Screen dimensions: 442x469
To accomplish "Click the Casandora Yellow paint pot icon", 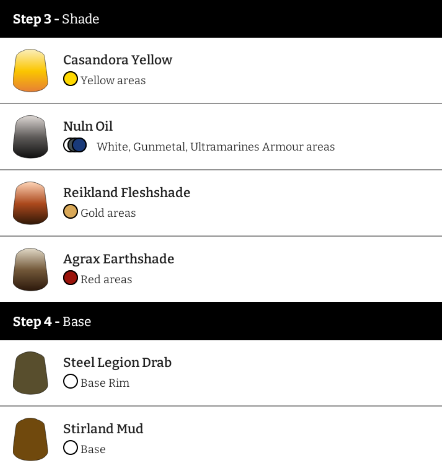I will click(30, 70).
